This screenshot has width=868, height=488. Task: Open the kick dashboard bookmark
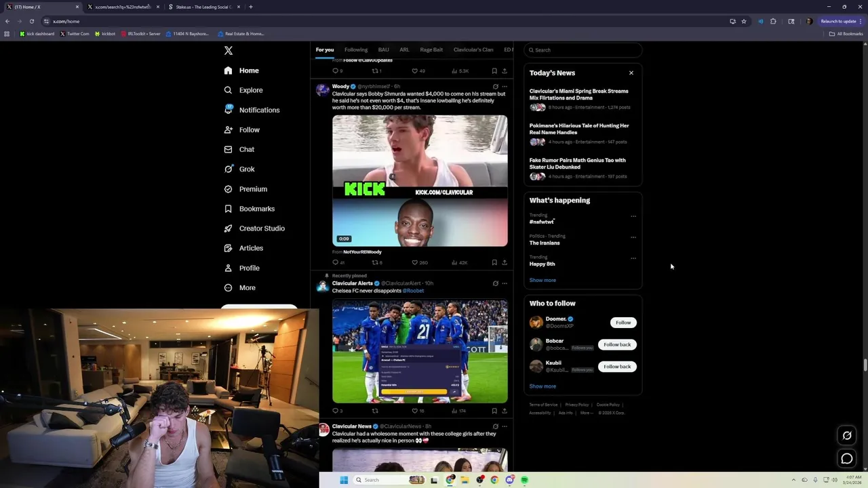click(x=37, y=33)
